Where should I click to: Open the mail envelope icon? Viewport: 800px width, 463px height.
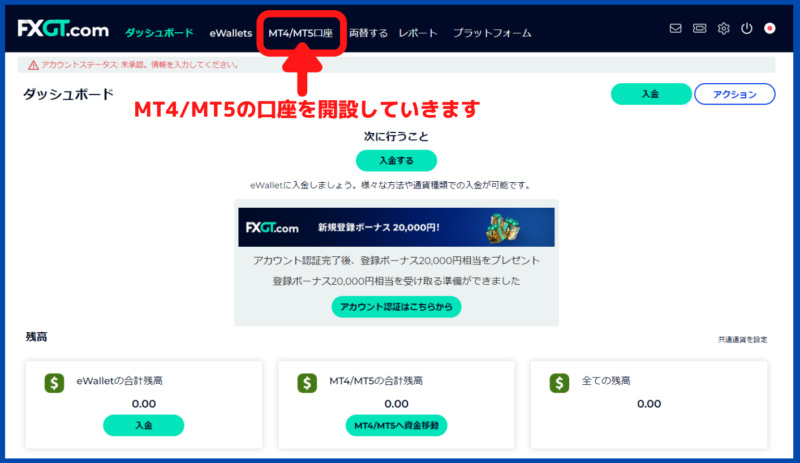coord(675,29)
